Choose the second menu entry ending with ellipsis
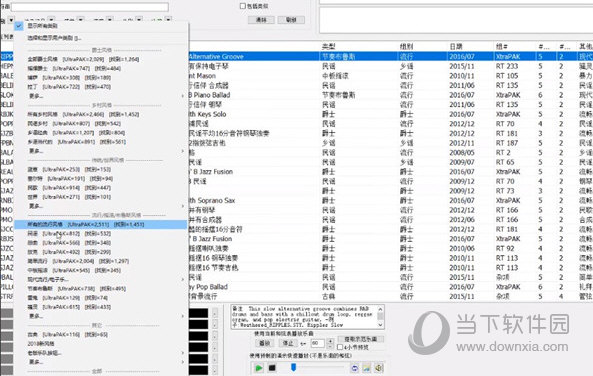The width and height of the screenshot is (593, 376). [101, 38]
